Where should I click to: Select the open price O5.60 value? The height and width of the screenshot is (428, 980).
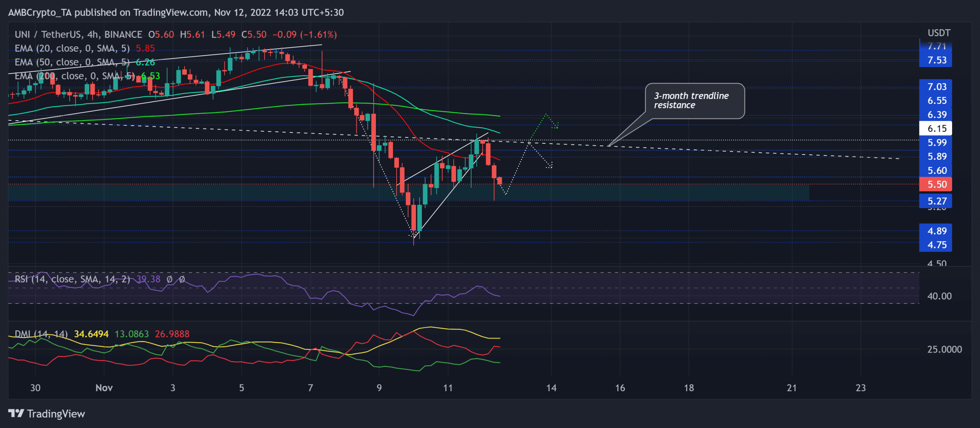161,34
